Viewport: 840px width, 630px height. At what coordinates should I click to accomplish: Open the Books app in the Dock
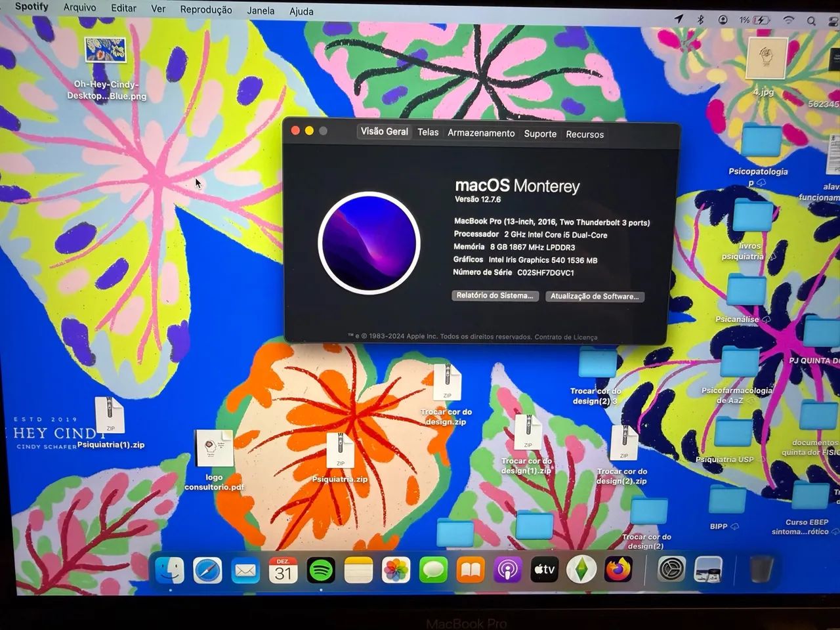coord(471,570)
